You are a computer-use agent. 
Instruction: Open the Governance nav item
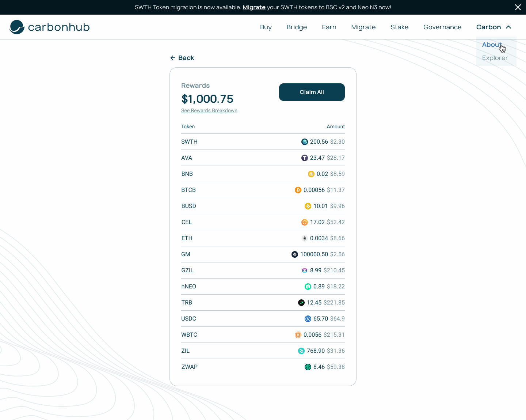442,27
